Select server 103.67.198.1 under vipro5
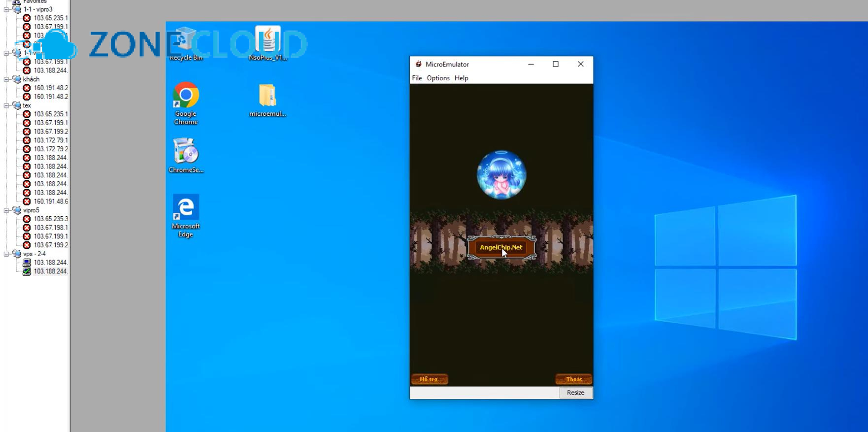This screenshot has width=868, height=432. click(x=51, y=228)
